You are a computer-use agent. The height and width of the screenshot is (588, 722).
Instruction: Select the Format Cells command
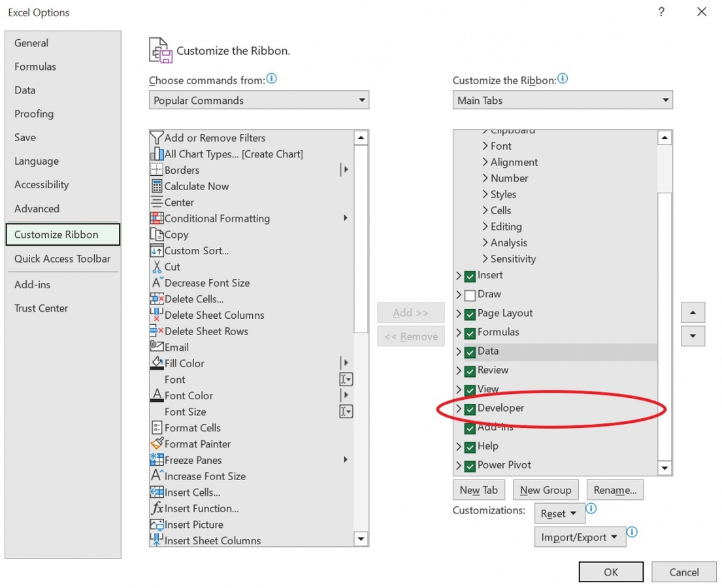(191, 427)
